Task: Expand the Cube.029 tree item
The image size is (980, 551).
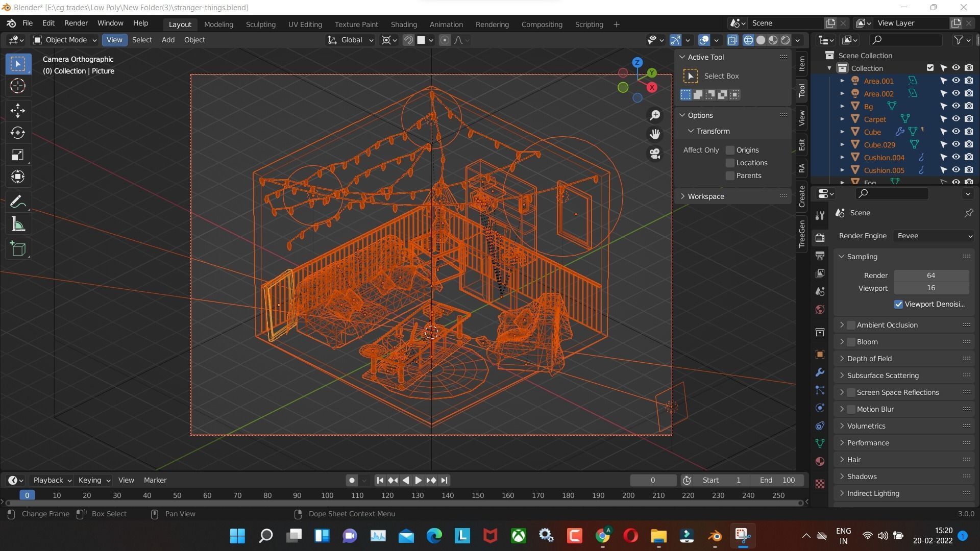Action: click(x=842, y=145)
